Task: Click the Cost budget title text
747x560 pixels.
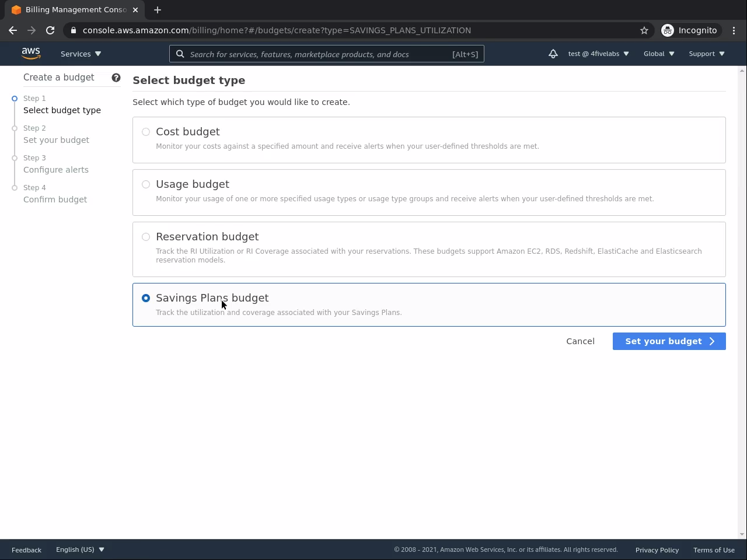Action: click(188, 132)
